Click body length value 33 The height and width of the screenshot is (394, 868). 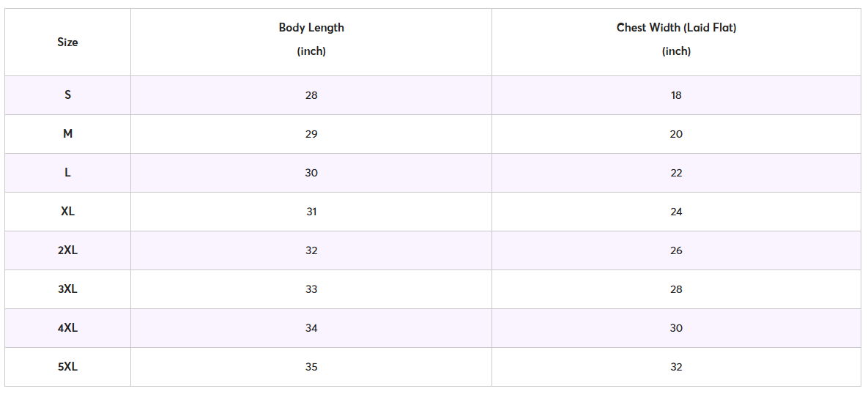(x=311, y=289)
